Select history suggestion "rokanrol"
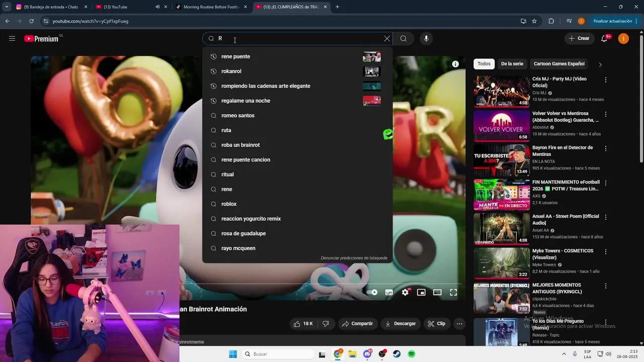644x362 pixels. tap(297, 71)
